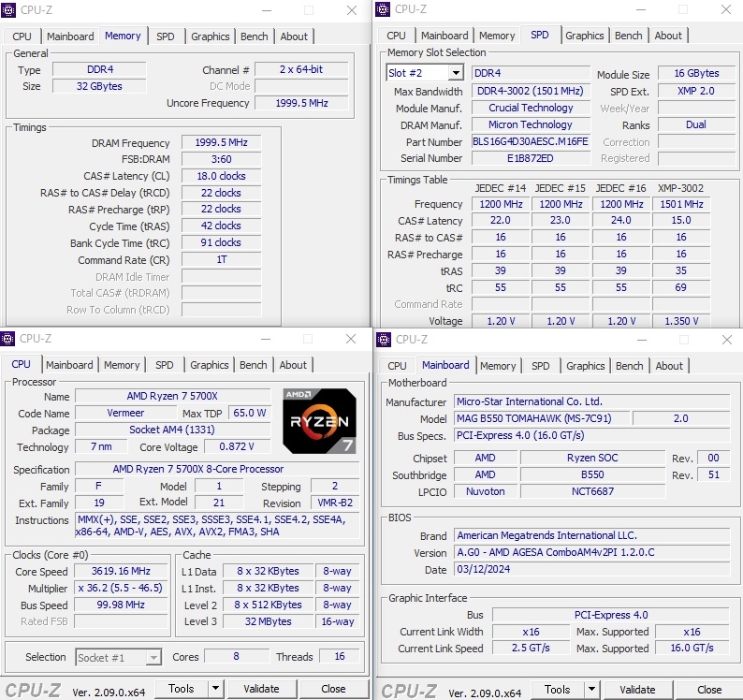Open Bench tab in Memory window
Screen dimensions: 743x700
pos(254,36)
